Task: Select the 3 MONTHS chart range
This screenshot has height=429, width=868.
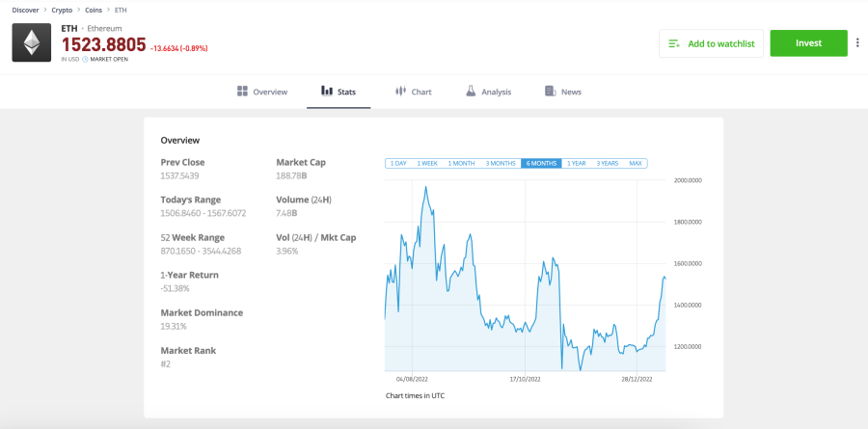Action: (501, 163)
